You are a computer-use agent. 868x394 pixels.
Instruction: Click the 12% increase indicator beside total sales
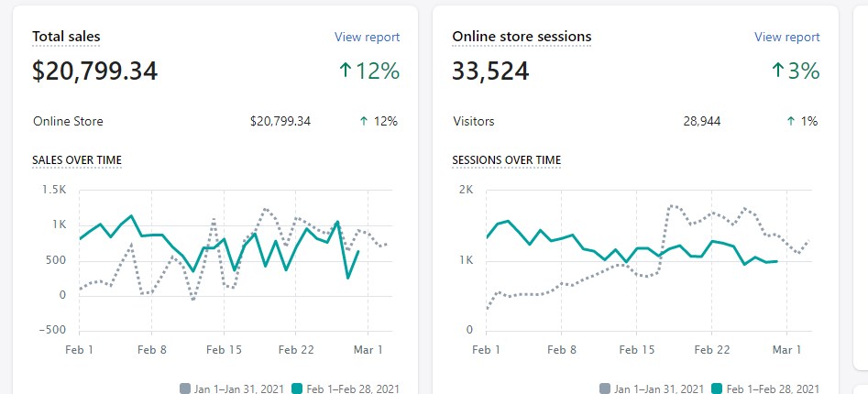coord(369,71)
